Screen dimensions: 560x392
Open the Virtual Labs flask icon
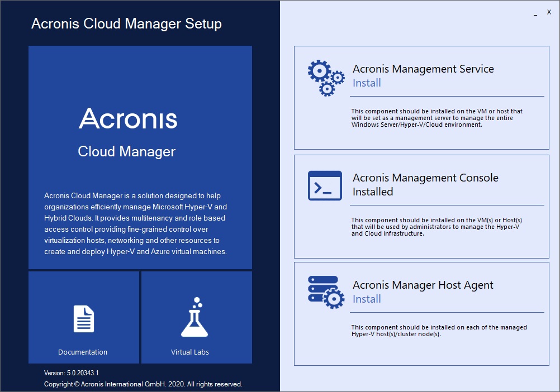tap(194, 317)
